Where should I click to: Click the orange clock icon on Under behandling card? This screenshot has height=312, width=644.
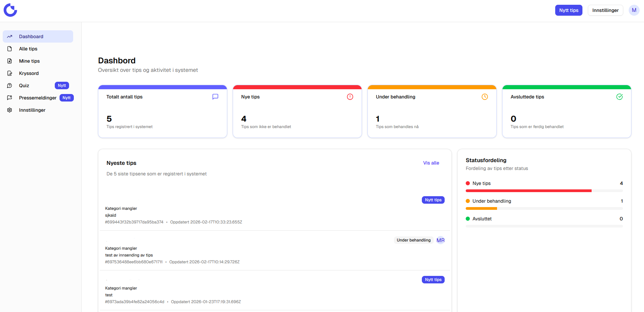click(484, 97)
